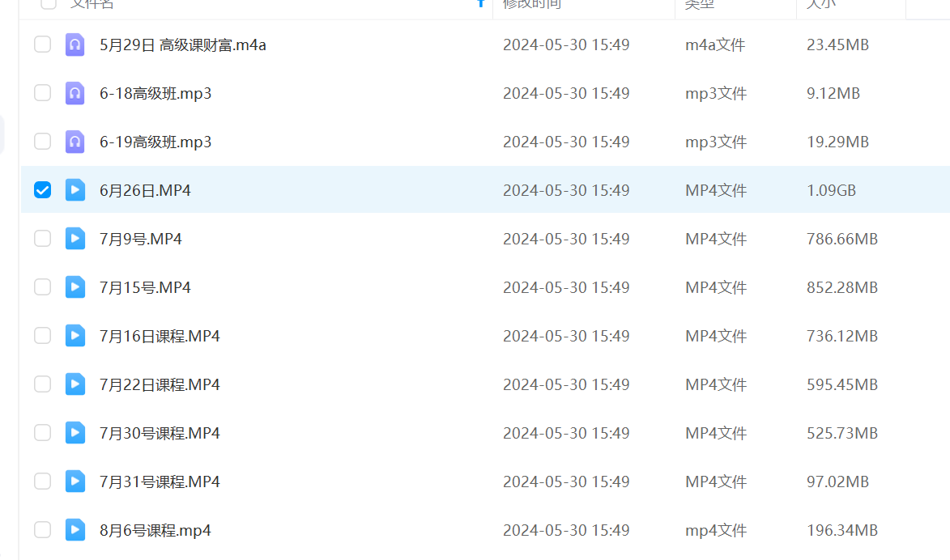Viewport: 950px width, 560px height.
Task: Click the video icon for 7月16日课程.MP4
Action: point(75,336)
